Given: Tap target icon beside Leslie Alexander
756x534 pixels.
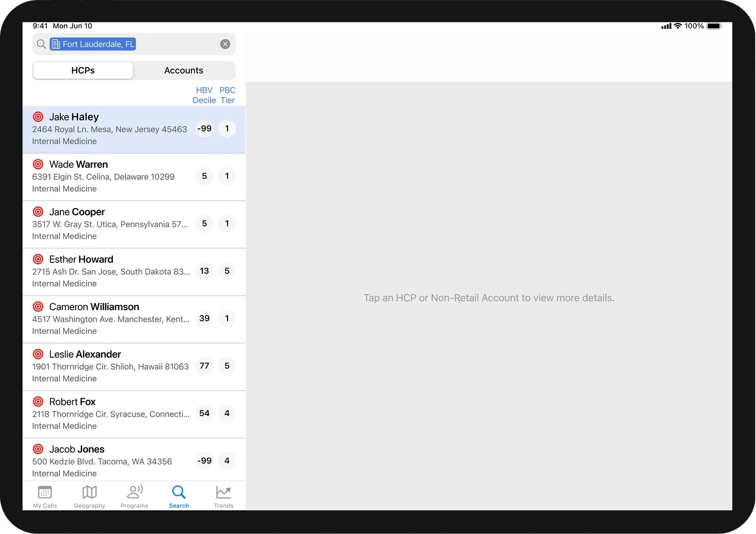Looking at the screenshot, I should 38,354.
